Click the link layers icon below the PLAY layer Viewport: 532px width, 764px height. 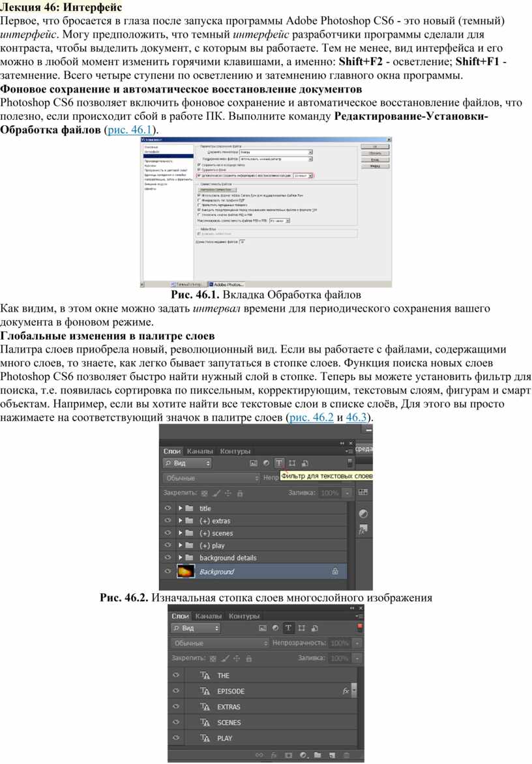tap(259, 756)
